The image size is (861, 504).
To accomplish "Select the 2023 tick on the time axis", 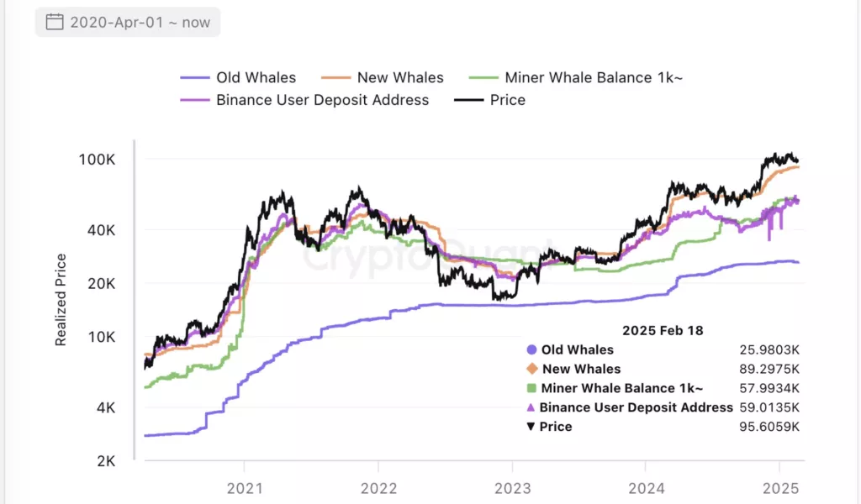I will pyautogui.click(x=512, y=488).
